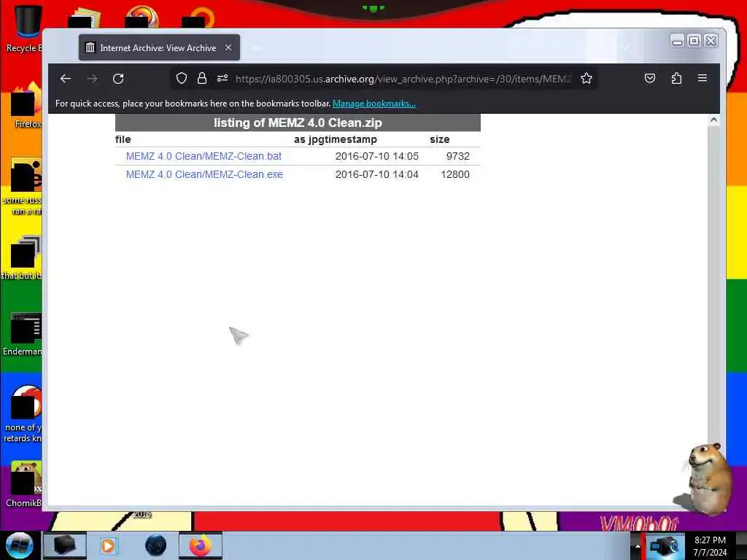Click the size value 9732
This screenshot has width=747, height=560.
458,156
